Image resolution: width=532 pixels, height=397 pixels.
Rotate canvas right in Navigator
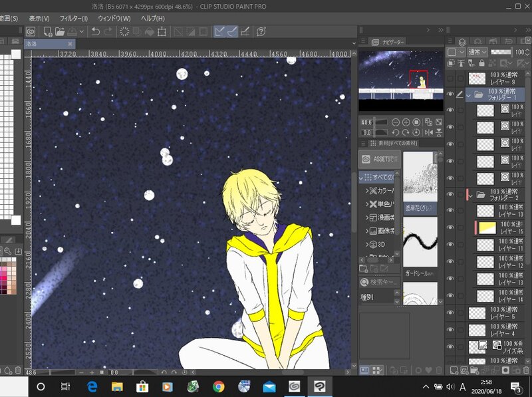tap(406, 133)
